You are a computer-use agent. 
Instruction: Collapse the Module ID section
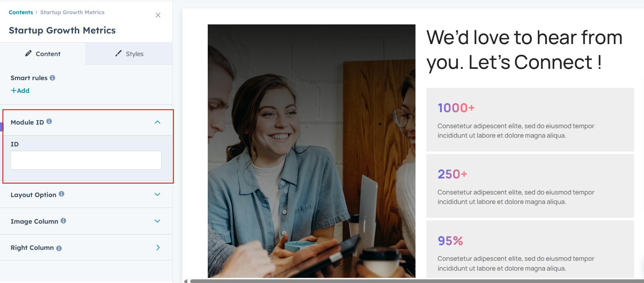[x=157, y=122]
